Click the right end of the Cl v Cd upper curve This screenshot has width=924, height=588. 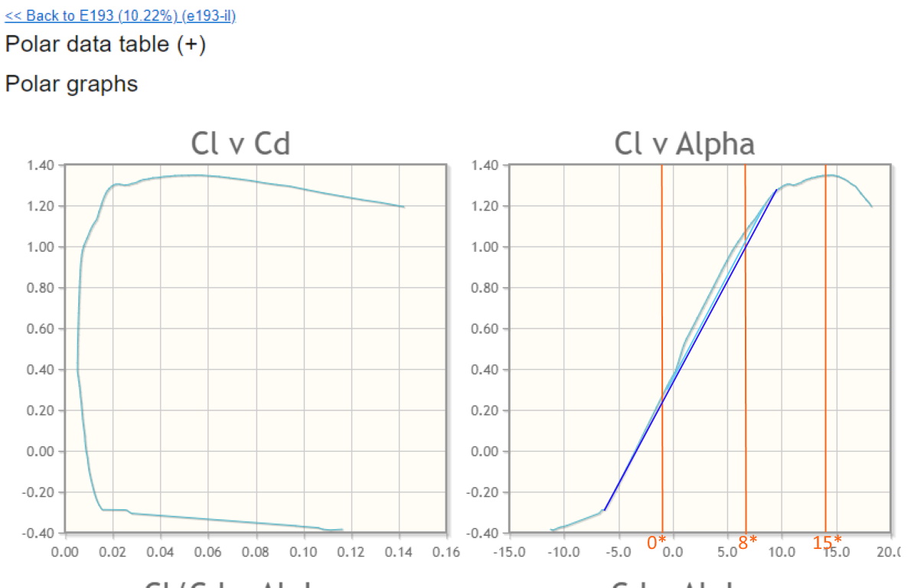tap(403, 207)
